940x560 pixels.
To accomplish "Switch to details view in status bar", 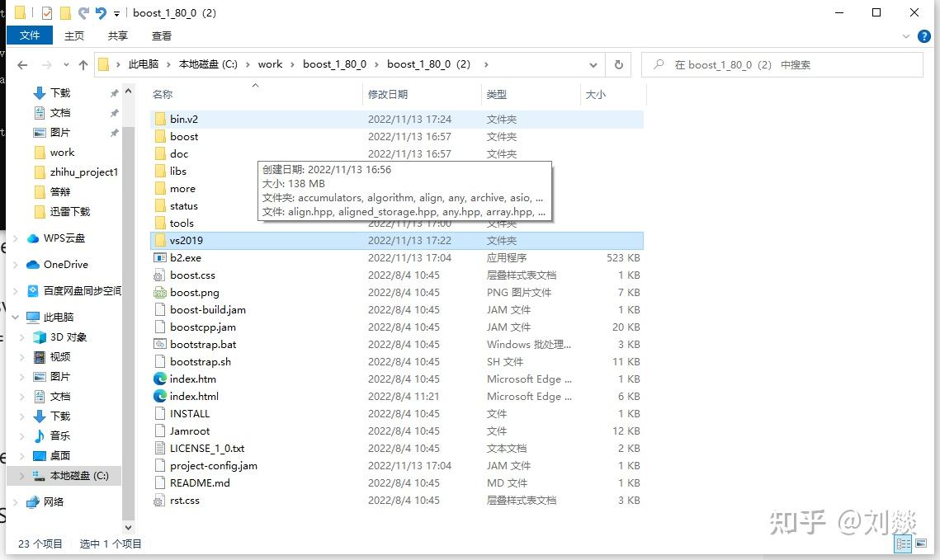I will [x=903, y=544].
